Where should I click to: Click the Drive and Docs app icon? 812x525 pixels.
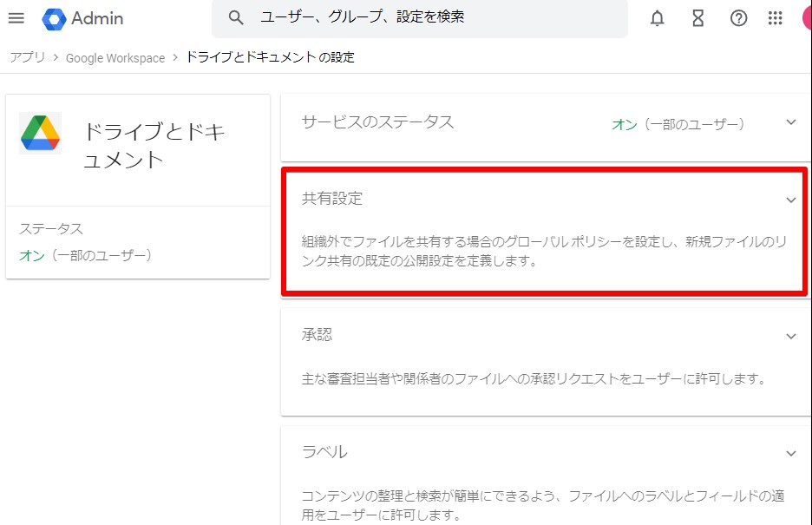38,132
